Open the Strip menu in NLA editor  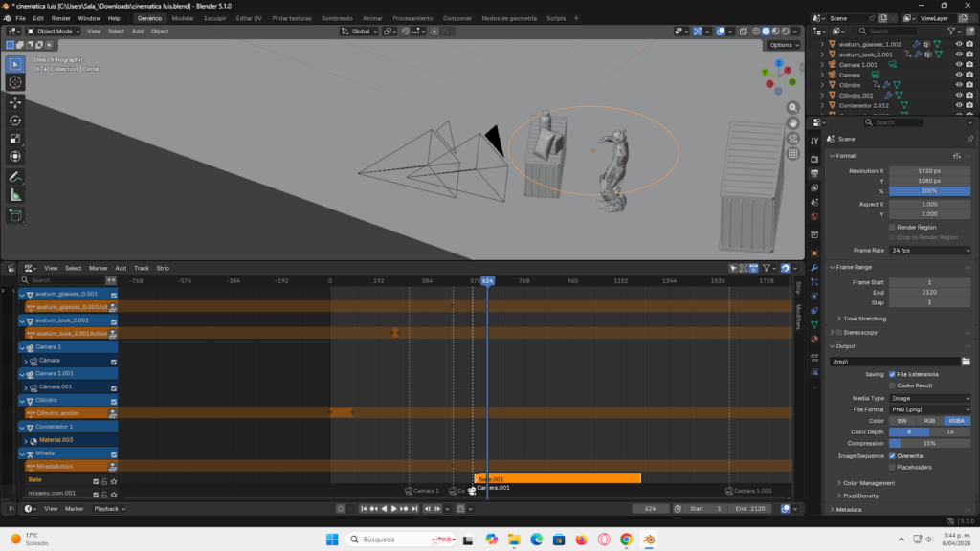tap(163, 268)
